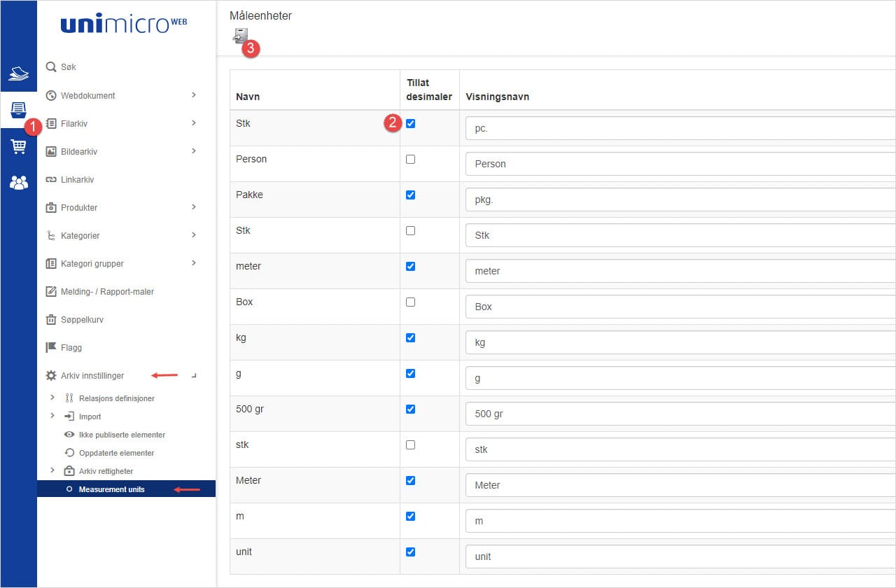Select the archive drawer icon in blue sidebar
The width and height of the screenshot is (896, 588).
pyautogui.click(x=18, y=110)
